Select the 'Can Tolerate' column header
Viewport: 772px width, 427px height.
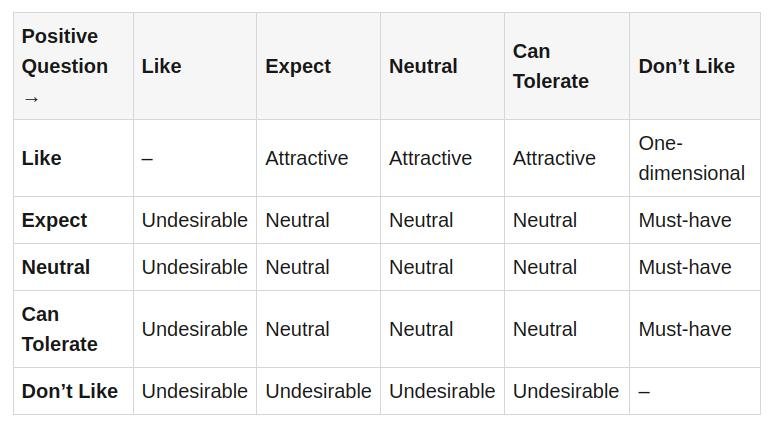(x=567, y=66)
